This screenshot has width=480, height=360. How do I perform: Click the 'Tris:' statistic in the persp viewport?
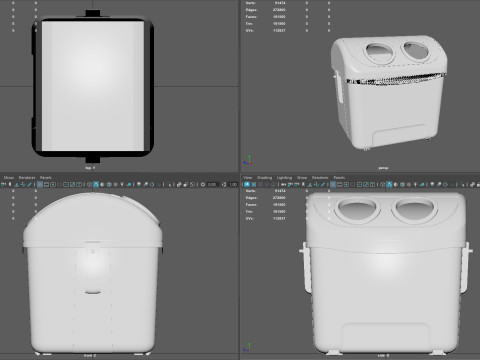(x=249, y=24)
